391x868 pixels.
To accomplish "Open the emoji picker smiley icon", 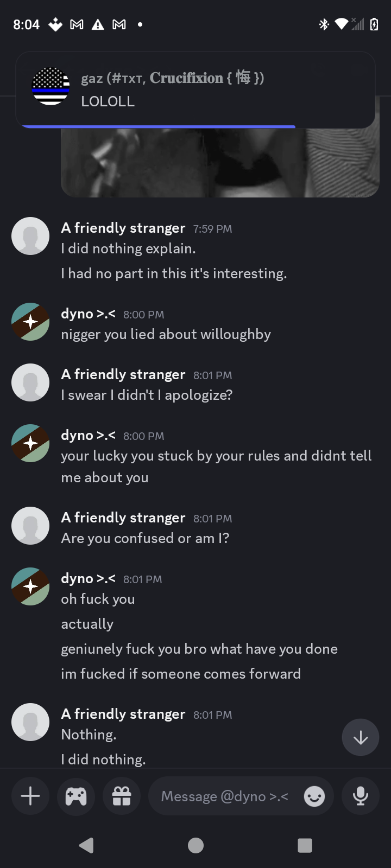I will coord(314,796).
